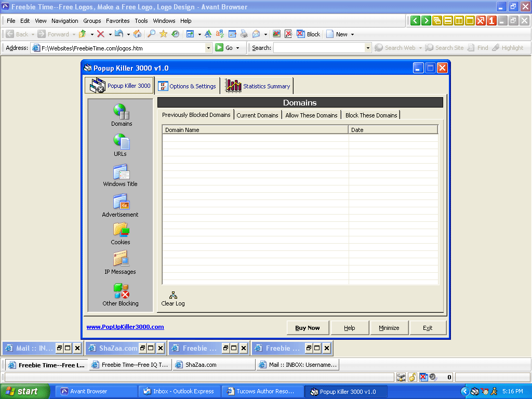Switch to Statistics Summary tab
This screenshot has width=532, height=399.
[258, 86]
